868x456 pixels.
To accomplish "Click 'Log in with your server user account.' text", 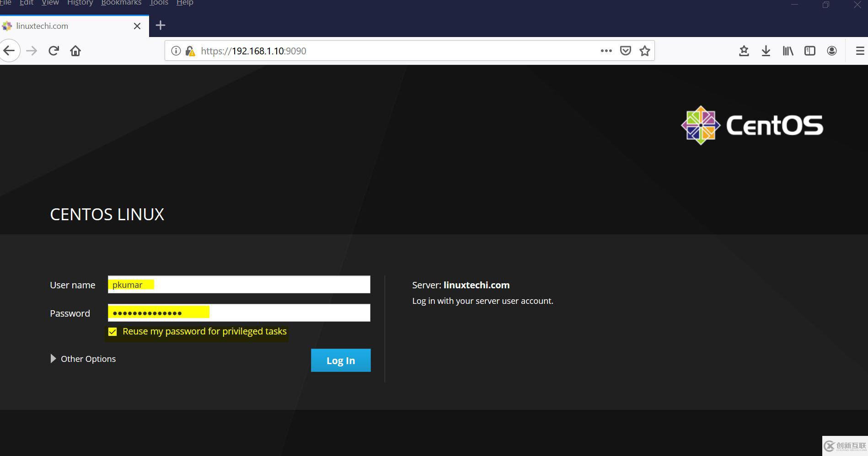I will 482,301.
